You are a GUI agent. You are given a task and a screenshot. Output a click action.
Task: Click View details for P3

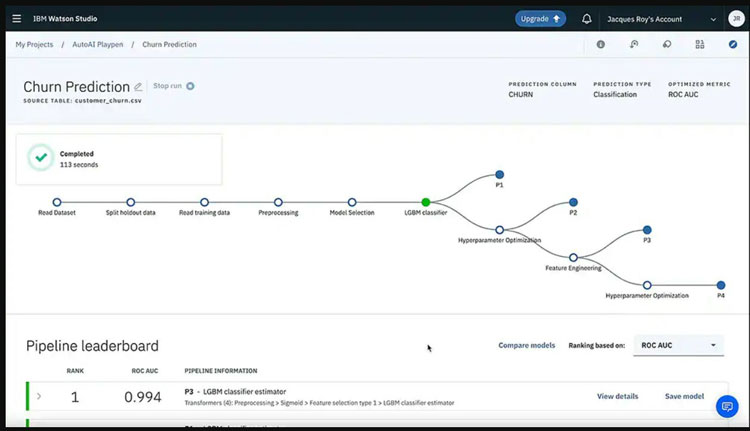pyautogui.click(x=617, y=396)
